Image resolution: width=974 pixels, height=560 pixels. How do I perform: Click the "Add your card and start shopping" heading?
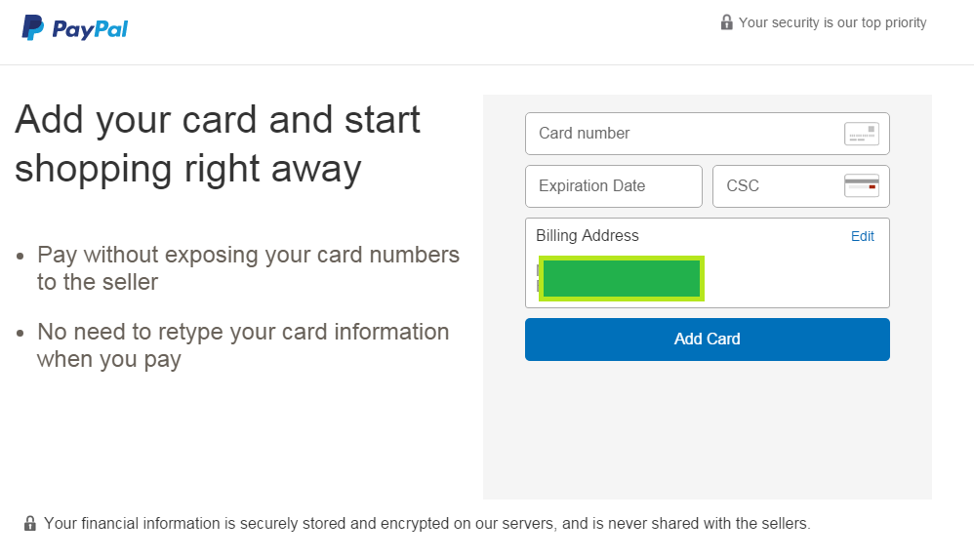[218, 144]
